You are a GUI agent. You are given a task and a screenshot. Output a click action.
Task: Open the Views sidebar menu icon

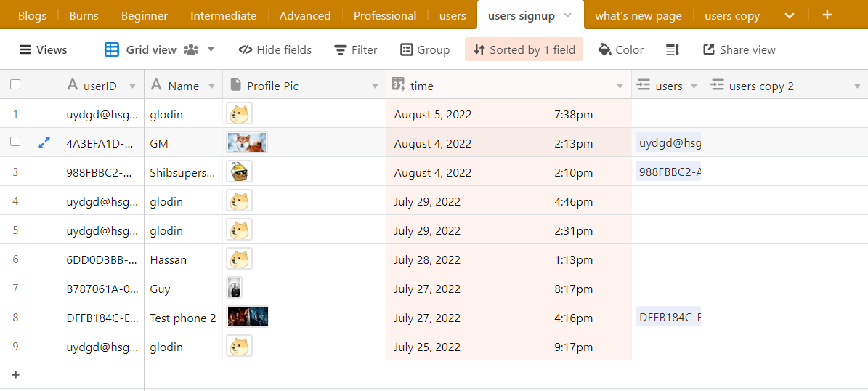(x=25, y=50)
